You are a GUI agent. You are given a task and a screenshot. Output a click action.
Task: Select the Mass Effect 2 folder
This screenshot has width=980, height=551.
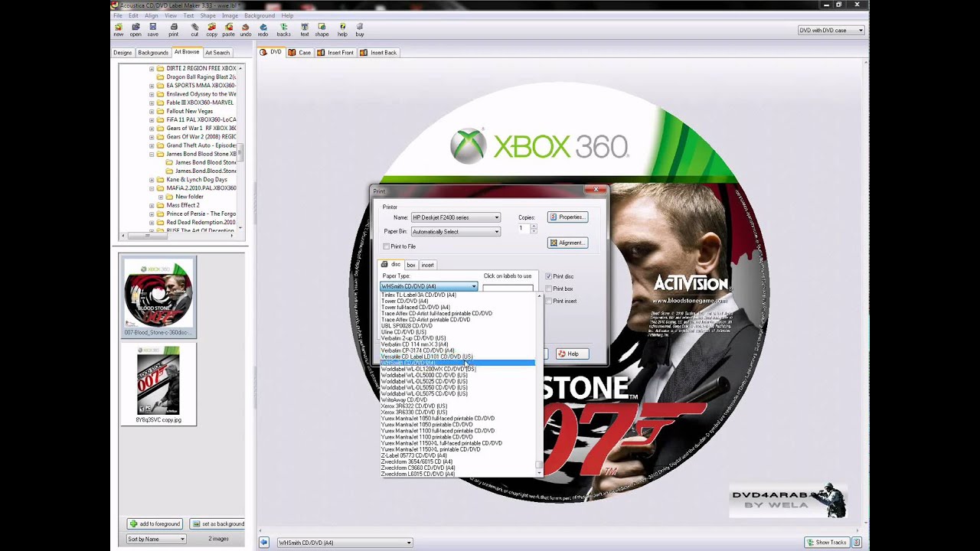(x=182, y=205)
